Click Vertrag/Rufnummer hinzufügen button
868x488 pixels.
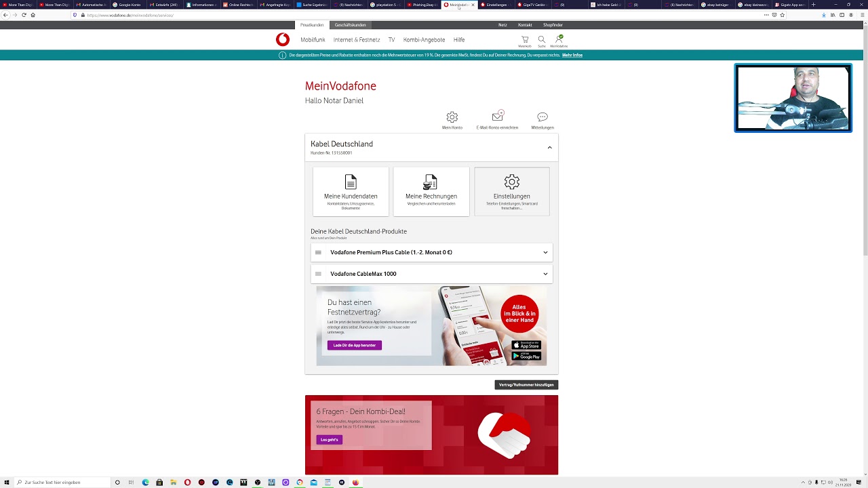pos(526,385)
